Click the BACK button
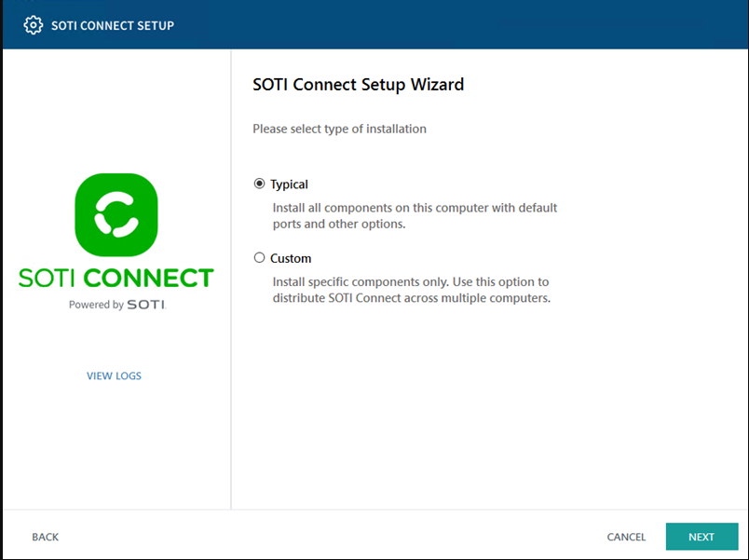 point(45,537)
